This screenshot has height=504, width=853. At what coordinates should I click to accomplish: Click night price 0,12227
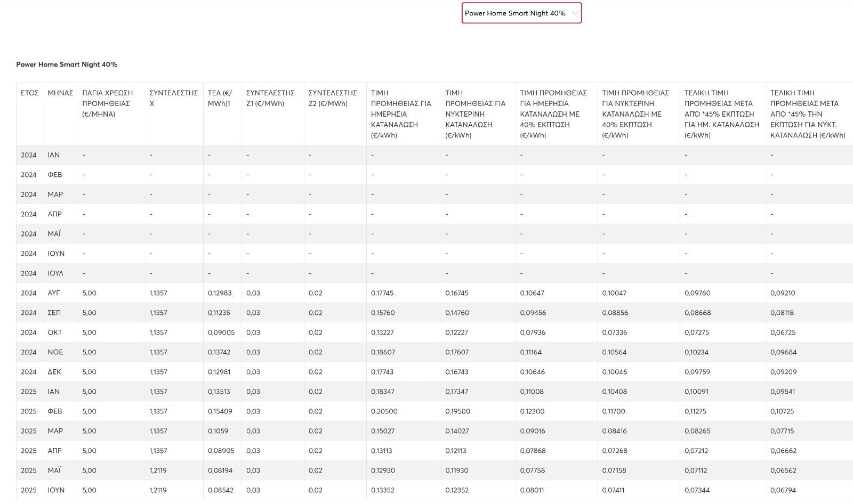pos(457,332)
